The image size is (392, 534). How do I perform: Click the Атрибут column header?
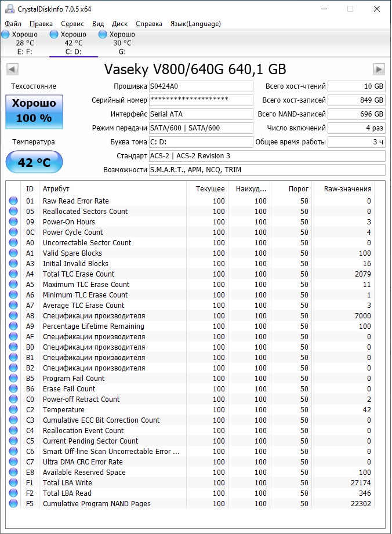pos(112,188)
